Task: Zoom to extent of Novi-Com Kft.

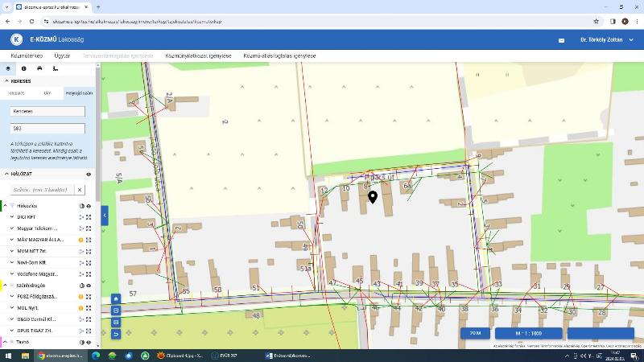Action: [89, 263]
